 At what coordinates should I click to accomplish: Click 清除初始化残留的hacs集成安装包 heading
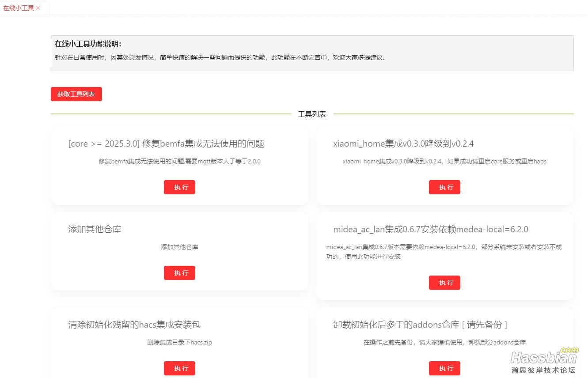click(x=134, y=325)
